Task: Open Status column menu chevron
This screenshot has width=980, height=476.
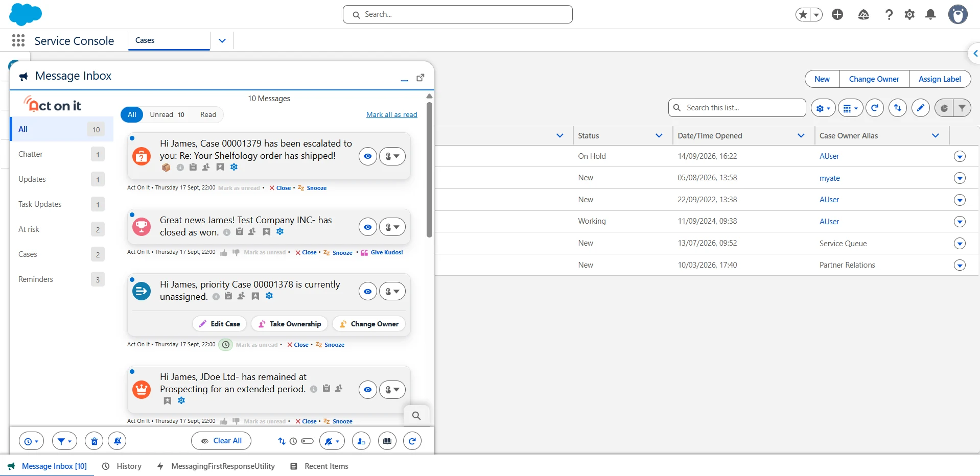Action: tap(659, 135)
